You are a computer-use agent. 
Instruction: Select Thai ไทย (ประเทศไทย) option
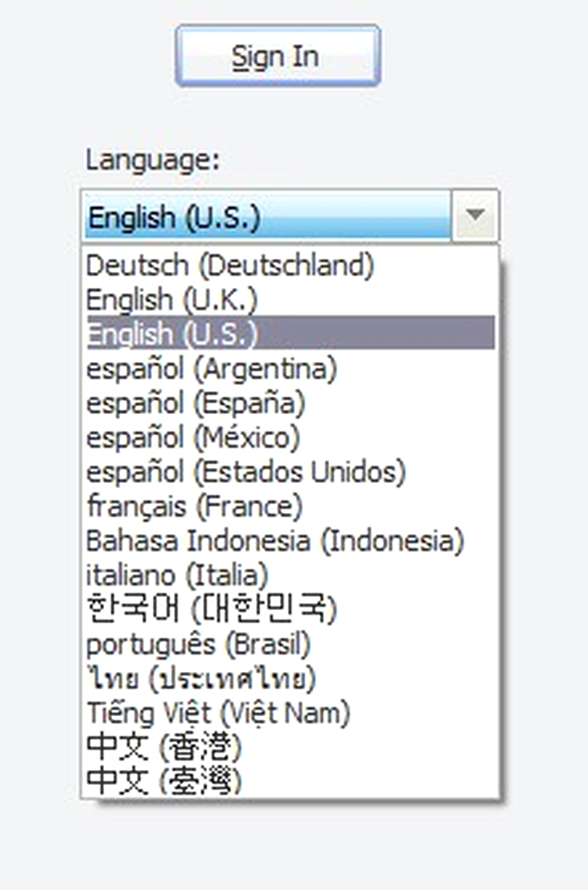pyautogui.click(x=290, y=678)
